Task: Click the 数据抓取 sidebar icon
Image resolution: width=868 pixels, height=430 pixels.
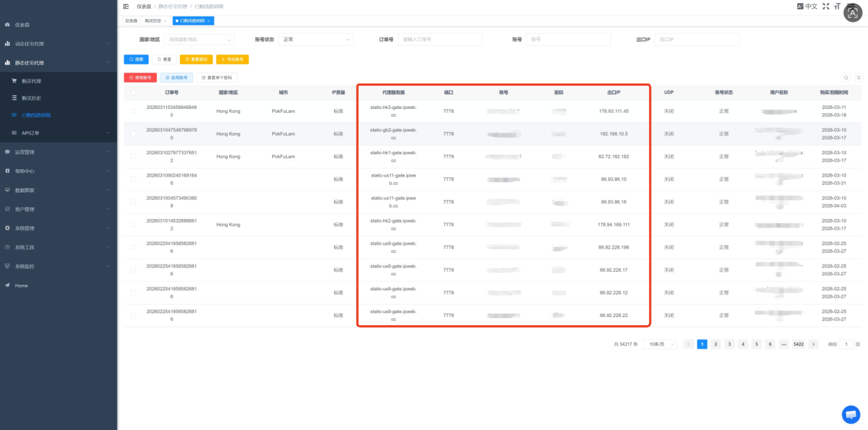Action: point(8,190)
